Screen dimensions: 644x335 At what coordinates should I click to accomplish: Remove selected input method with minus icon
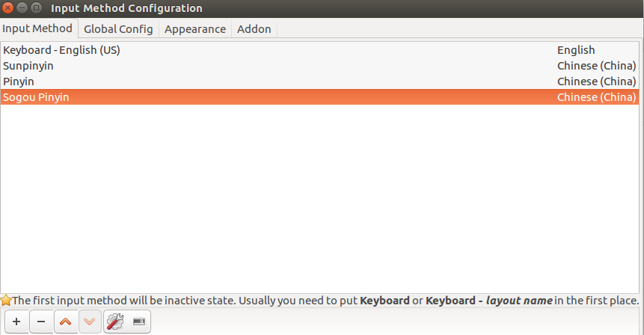pyautogui.click(x=41, y=322)
